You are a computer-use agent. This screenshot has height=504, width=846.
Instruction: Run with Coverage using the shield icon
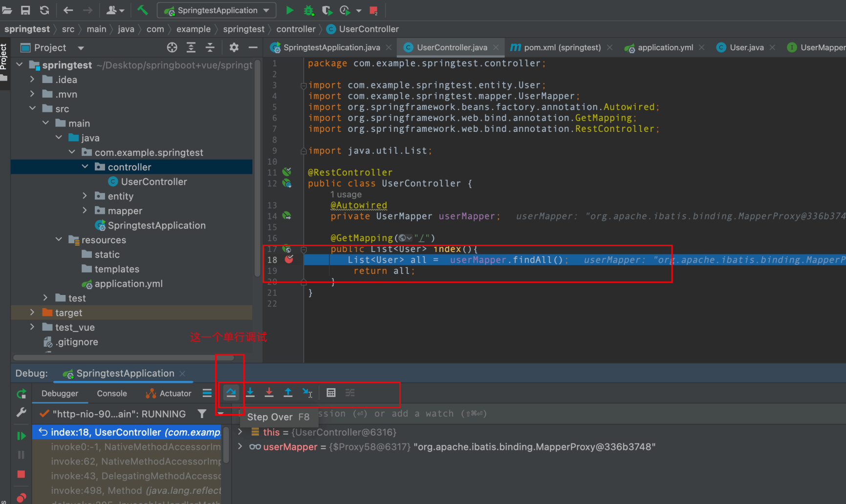pos(326,10)
